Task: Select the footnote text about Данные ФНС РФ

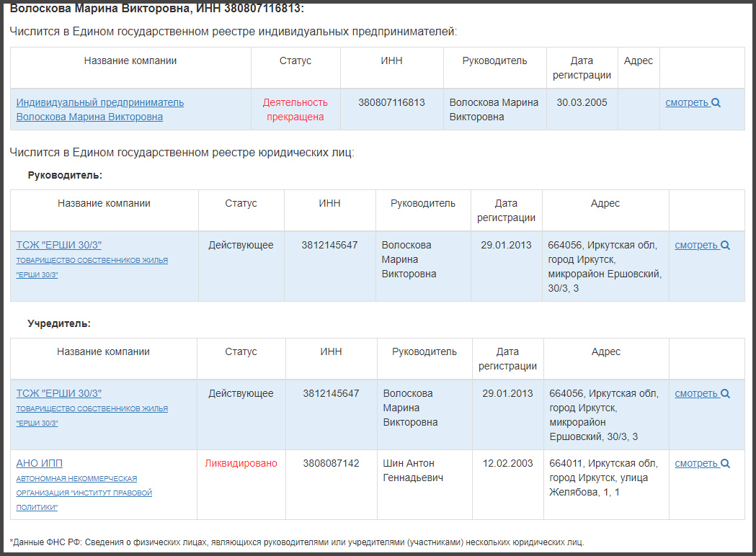Action: [x=296, y=542]
